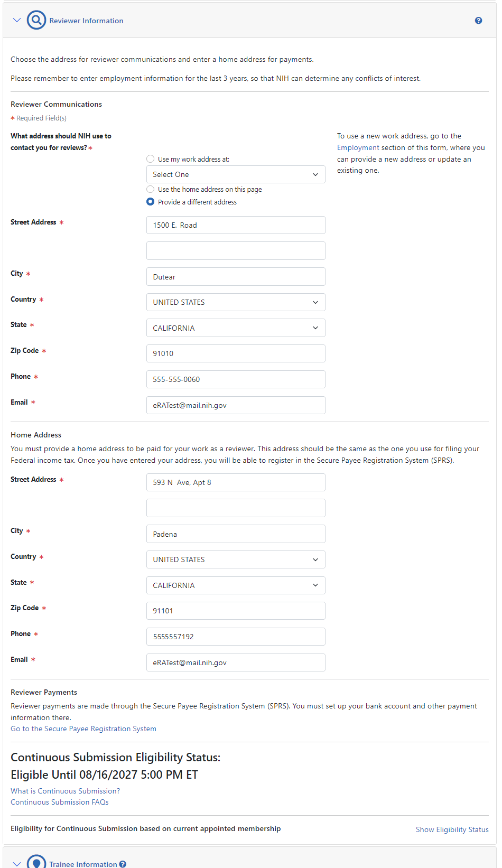The height and width of the screenshot is (868, 502).
Task: Click reviewer Street Address field '1500 E. Road'
Action: [236, 225]
